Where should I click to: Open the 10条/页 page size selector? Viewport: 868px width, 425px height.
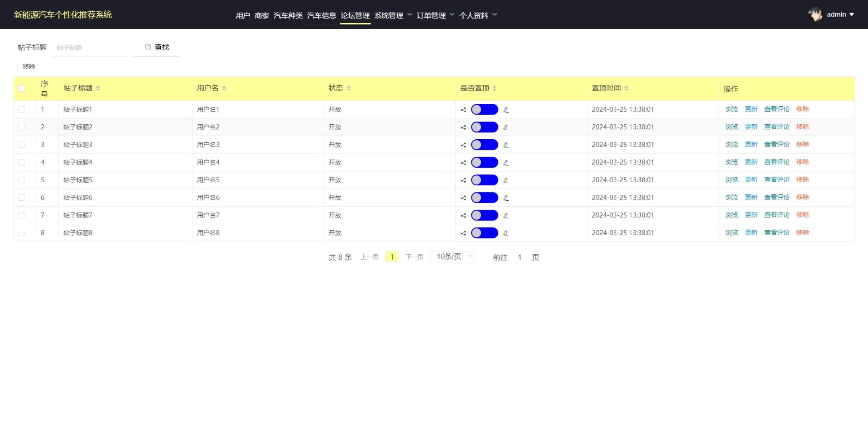453,257
